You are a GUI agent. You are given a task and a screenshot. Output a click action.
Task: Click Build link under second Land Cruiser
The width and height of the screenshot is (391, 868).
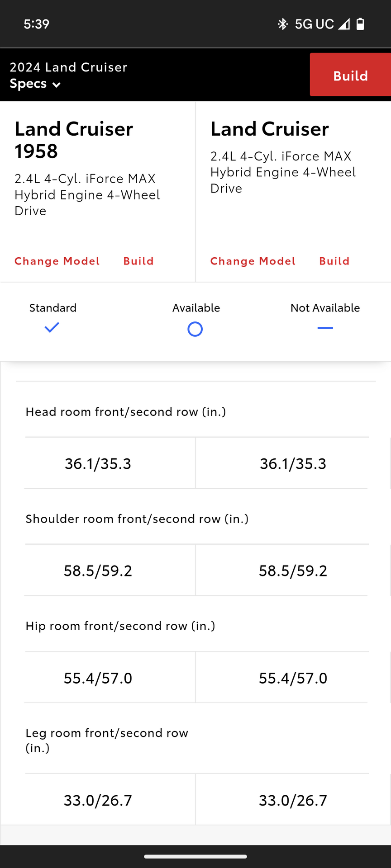coord(334,261)
